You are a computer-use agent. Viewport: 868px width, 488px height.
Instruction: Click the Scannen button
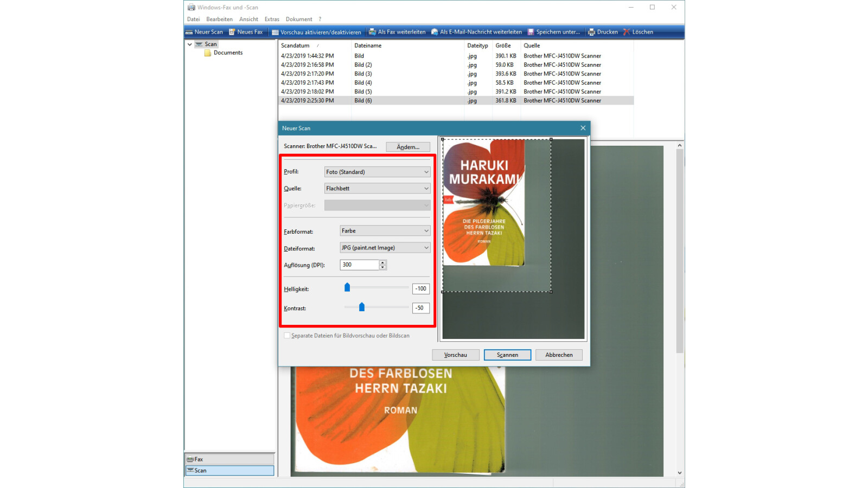tap(507, 355)
